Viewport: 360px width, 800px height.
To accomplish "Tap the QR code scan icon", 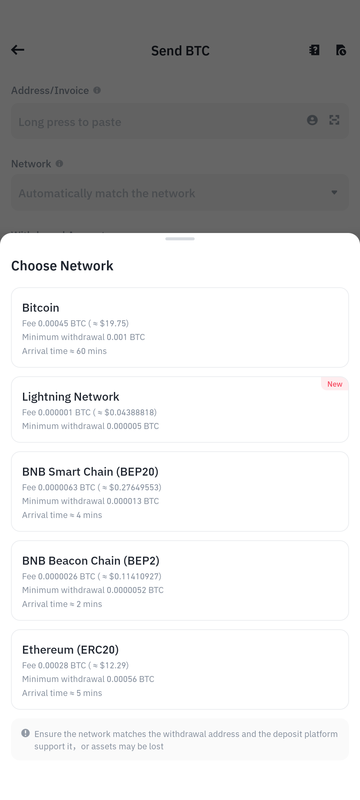I will (x=334, y=120).
